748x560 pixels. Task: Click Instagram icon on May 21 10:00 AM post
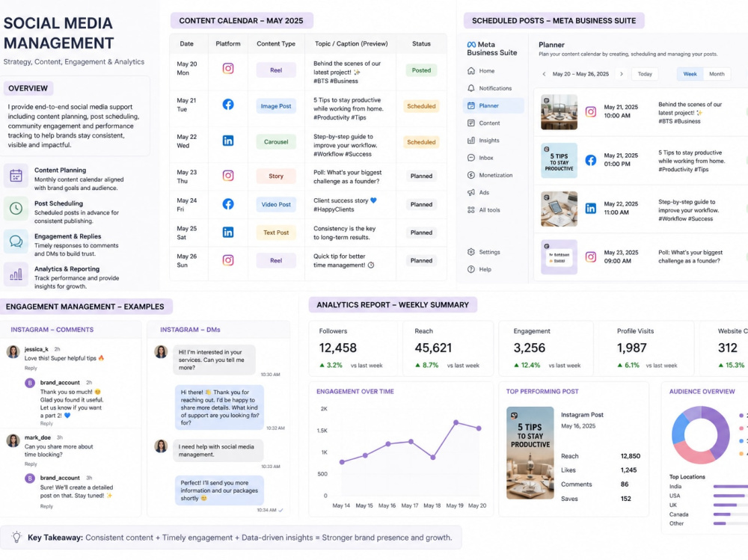[591, 111]
